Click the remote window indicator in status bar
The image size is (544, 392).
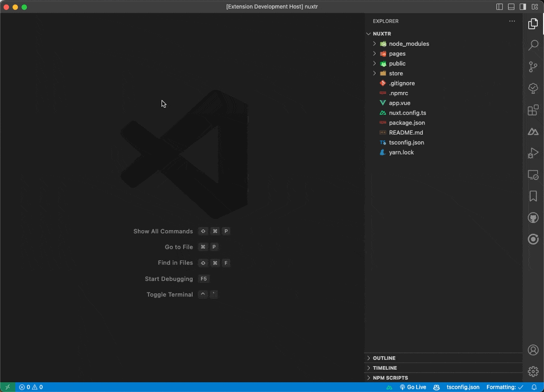point(8,387)
